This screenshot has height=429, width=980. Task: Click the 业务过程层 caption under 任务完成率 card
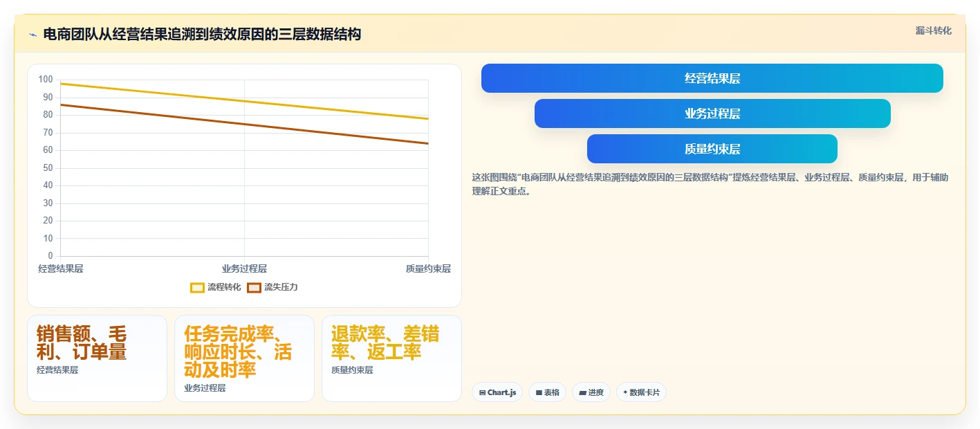pyautogui.click(x=205, y=388)
